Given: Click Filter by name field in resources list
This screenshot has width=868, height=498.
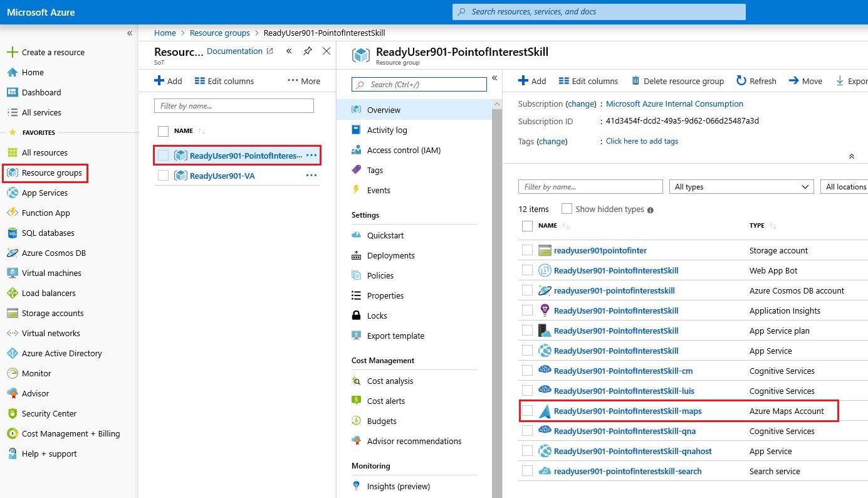Looking at the screenshot, I should pyautogui.click(x=590, y=187).
